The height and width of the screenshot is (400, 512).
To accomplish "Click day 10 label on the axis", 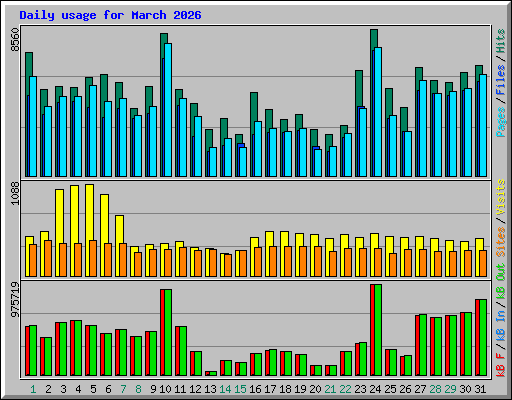I will (x=165, y=389).
